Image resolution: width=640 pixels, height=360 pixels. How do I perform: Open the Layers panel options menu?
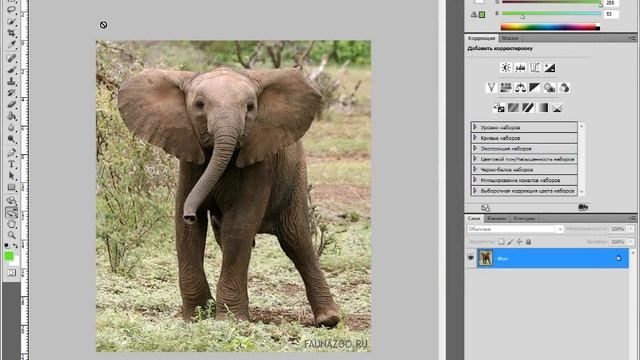633,218
